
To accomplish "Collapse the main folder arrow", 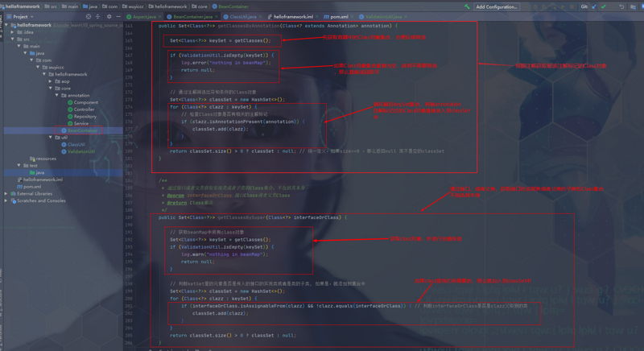I will click(19, 46).
